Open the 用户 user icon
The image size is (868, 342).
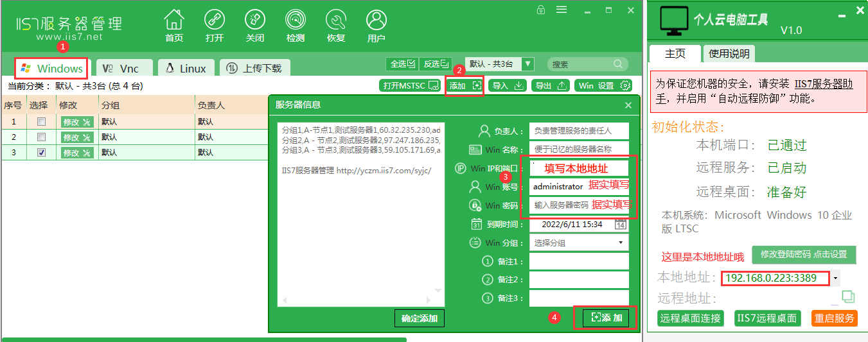tap(376, 19)
